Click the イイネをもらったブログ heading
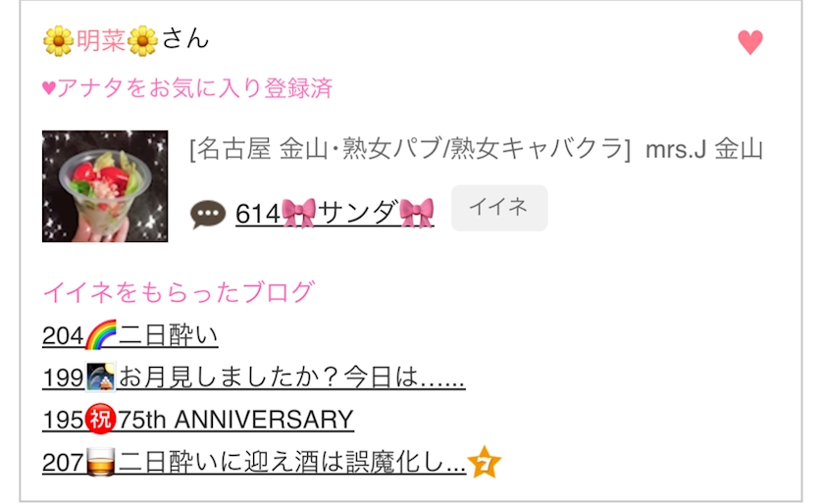This screenshot has width=824, height=504. [179, 292]
